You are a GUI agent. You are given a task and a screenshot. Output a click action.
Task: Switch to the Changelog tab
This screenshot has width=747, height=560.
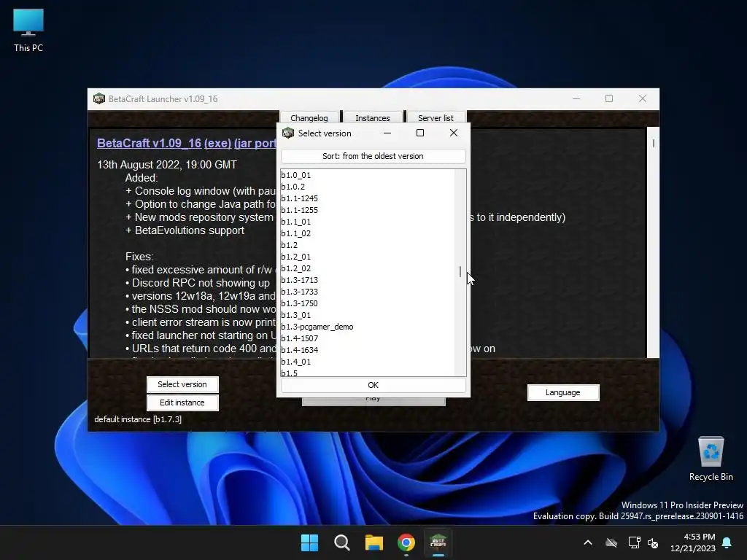[x=309, y=117]
